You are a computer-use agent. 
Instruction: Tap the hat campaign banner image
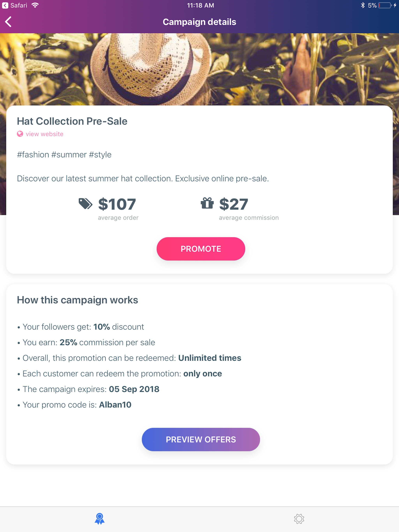199,69
